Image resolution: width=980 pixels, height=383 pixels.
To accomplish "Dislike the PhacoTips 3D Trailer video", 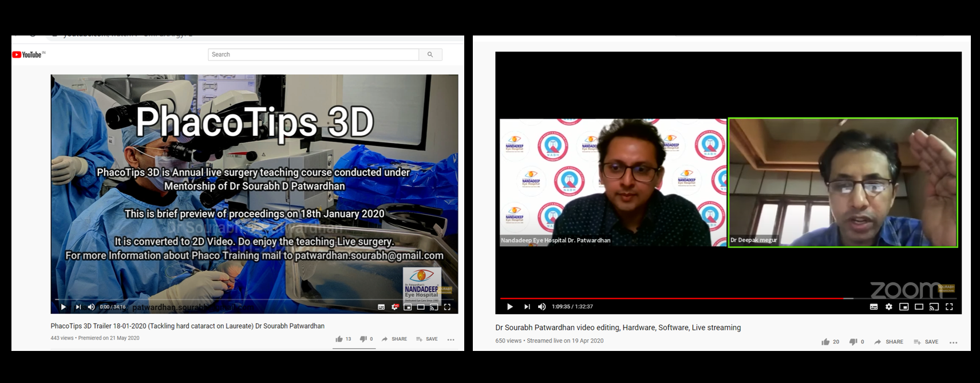I will pyautogui.click(x=366, y=339).
